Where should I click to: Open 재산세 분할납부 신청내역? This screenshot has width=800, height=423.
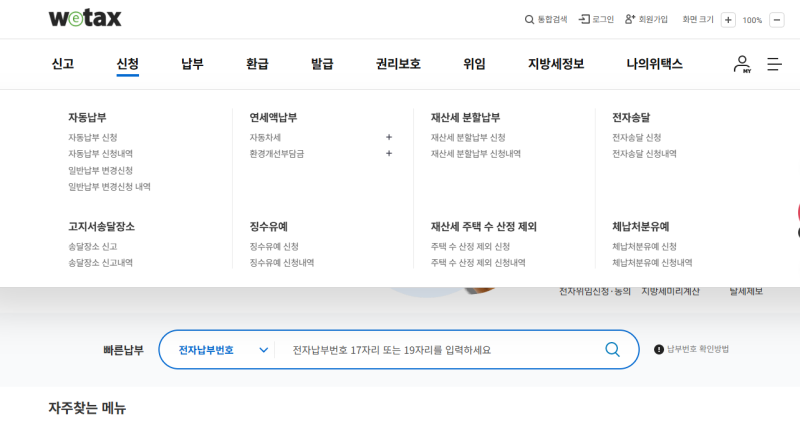pyautogui.click(x=476, y=154)
